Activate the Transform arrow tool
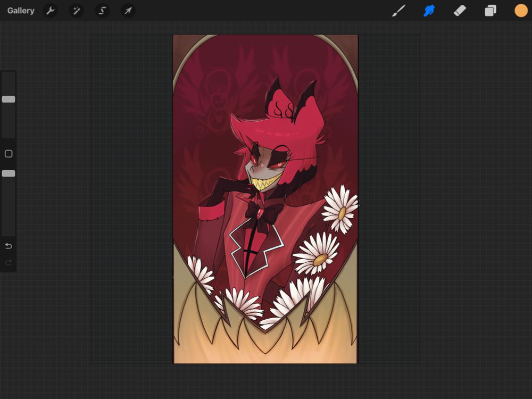The width and height of the screenshot is (532, 399). (128, 11)
